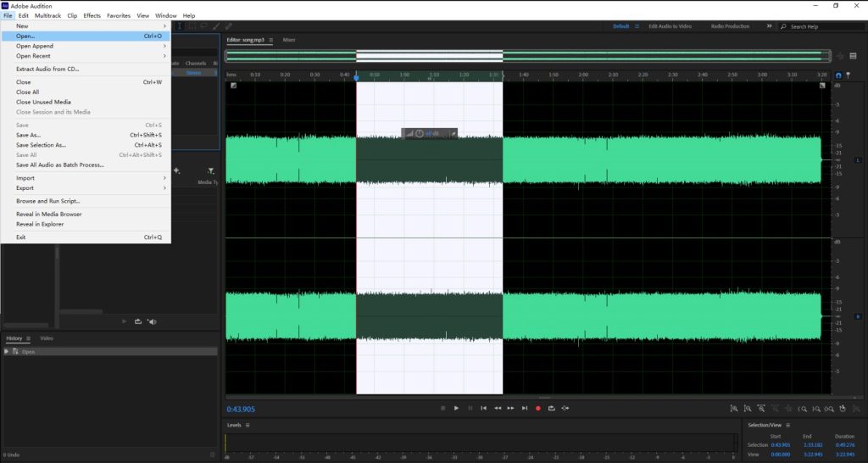Switch to the Mixer tab
Image resolution: width=868 pixels, height=463 pixels.
pyautogui.click(x=289, y=40)
